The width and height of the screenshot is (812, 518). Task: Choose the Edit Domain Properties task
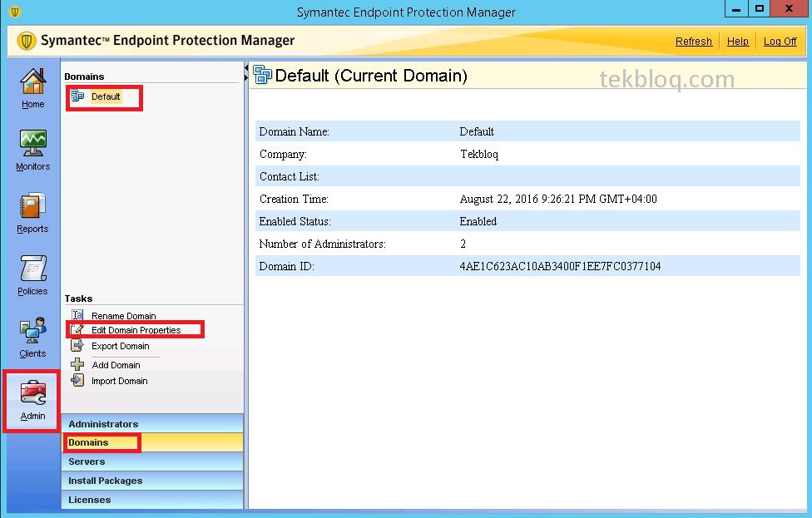click(x=136, y=330)
